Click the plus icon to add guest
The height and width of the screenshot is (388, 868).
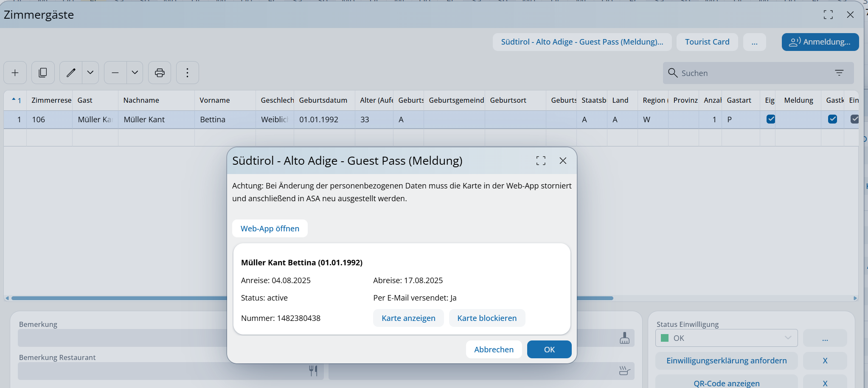pyautogui.click(x=15, y=73)
